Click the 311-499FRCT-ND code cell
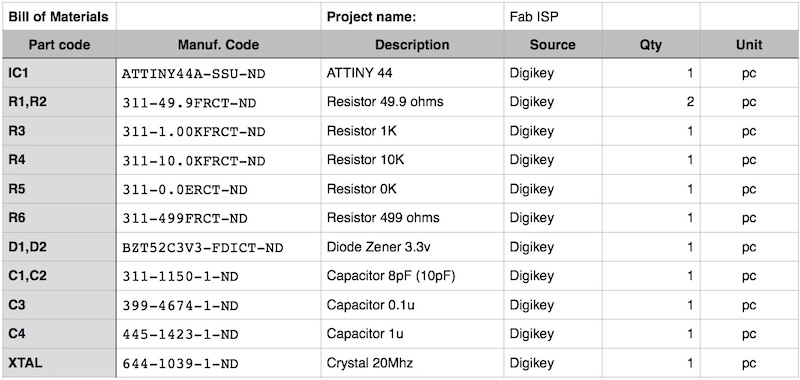The width and height of the screenshot is (800, 380). tap(218, 218)
